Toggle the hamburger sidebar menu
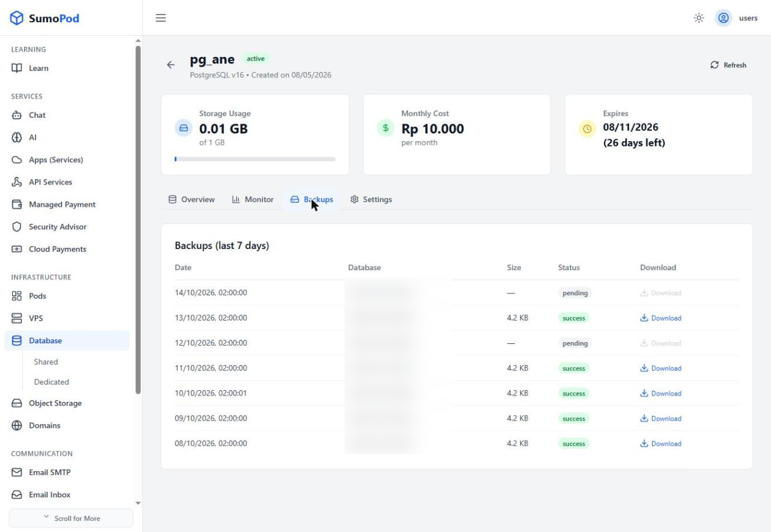 (161, 18)
